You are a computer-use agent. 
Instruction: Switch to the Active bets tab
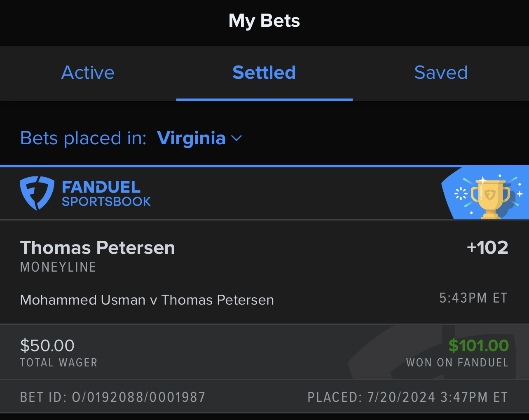[x=88, y=73]
